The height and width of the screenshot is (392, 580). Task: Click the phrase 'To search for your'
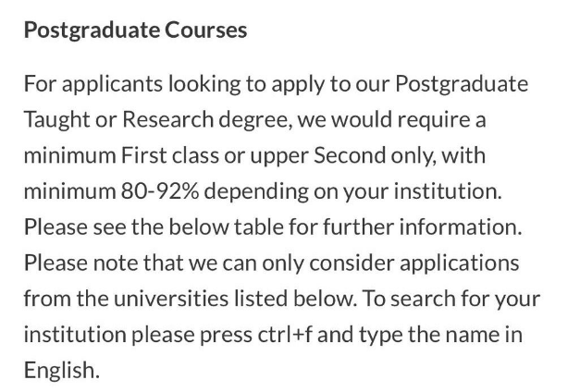[x=450, y=300]
